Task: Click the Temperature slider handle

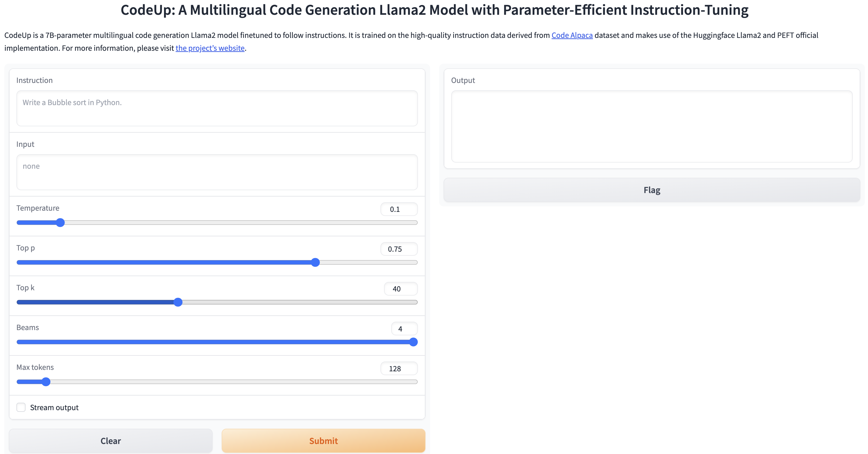Action: [x=60, y=223]
